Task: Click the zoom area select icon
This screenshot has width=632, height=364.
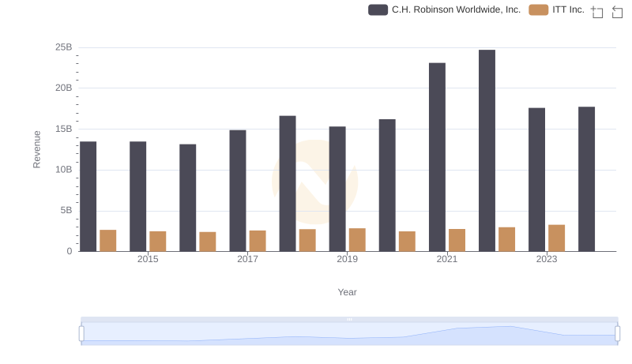Action: 597,12
